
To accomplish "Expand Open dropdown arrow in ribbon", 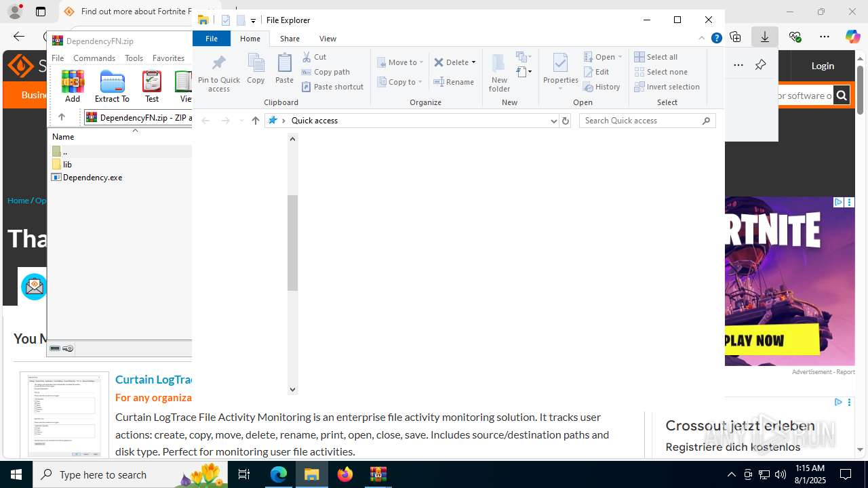I will coord(620,57).
